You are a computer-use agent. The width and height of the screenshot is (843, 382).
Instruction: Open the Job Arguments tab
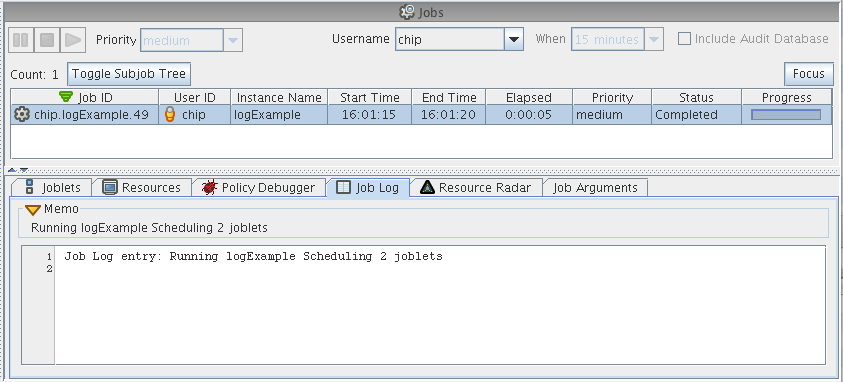pyautogui.click(x=595, y=188)
